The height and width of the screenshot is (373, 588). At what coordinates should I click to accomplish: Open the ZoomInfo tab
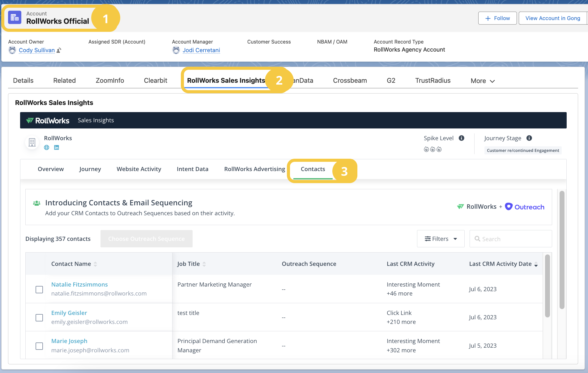(x=110, y=81)
